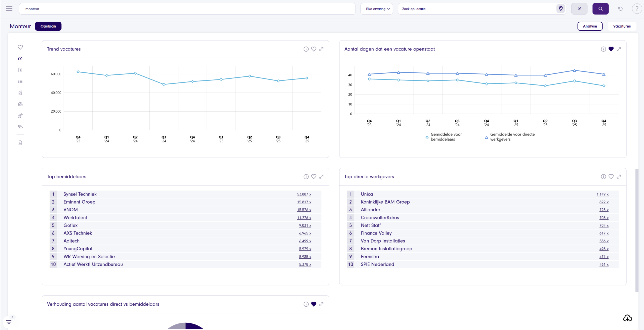
Task: Click the cloud download icon
Action: [x=627, y=318]
